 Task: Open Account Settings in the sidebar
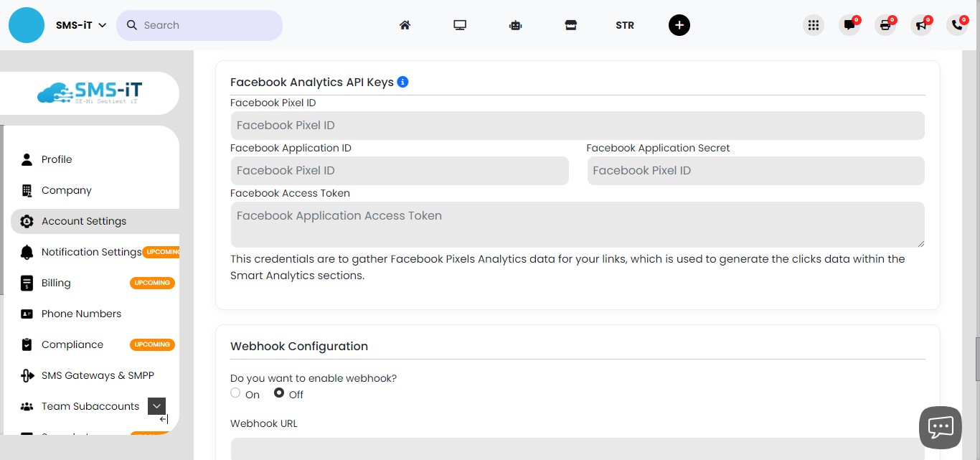click(84, 221)
